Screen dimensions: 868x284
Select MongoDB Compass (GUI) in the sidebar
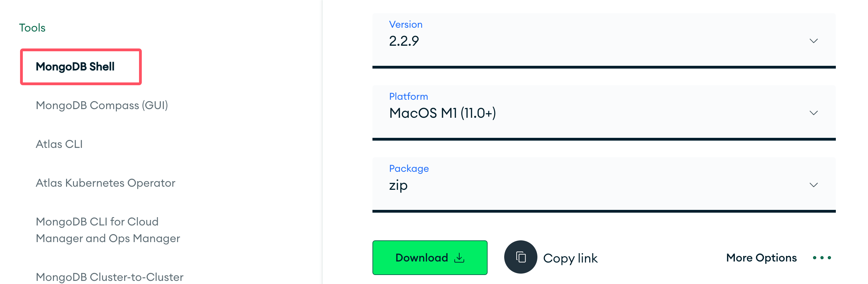103,106
